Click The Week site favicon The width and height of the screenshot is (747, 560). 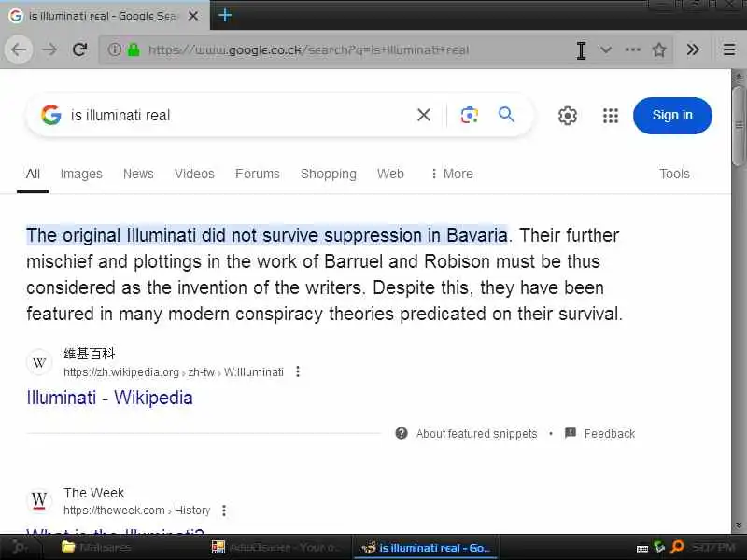(x=39, y=501)
